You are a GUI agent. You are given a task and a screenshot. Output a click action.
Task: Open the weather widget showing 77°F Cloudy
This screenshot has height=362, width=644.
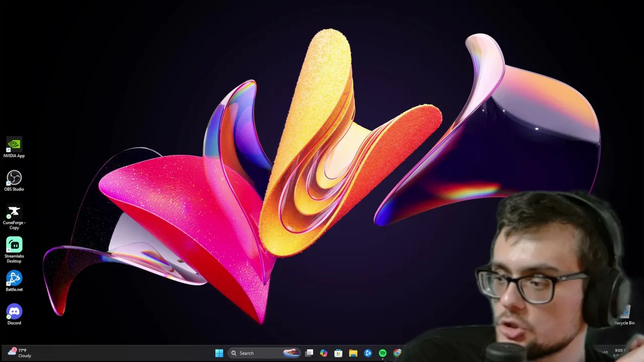point(20,353)
